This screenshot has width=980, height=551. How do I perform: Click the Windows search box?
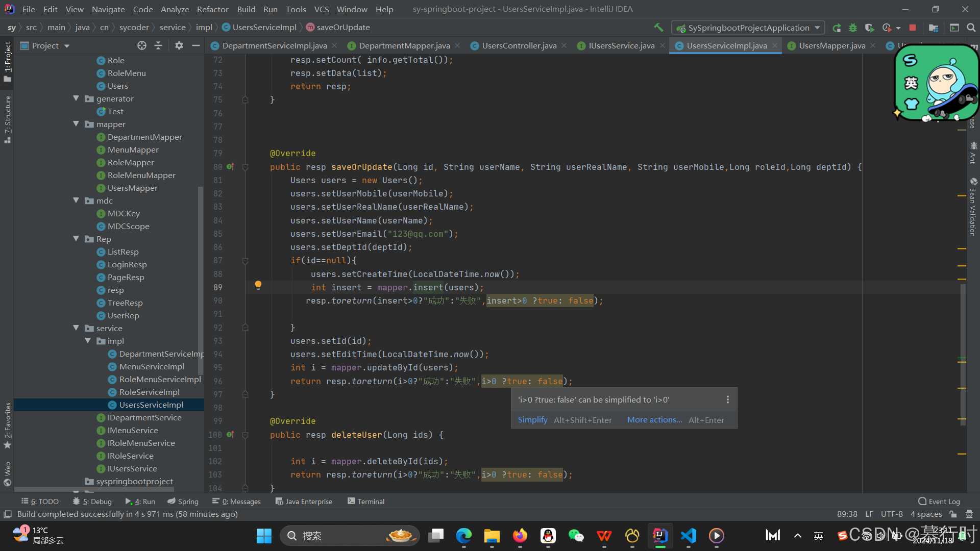click(350, 536)
